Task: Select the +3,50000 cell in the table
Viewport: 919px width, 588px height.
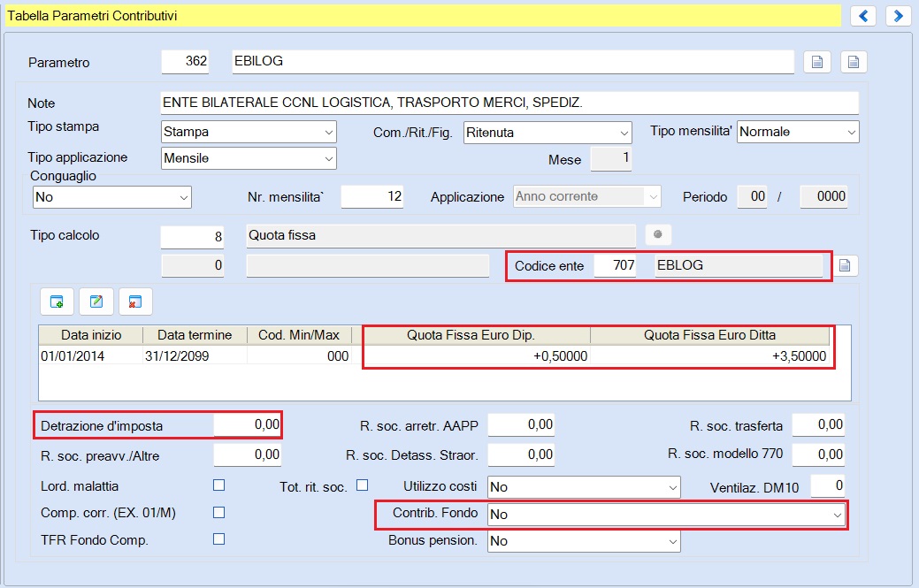Action: point(709,356)
